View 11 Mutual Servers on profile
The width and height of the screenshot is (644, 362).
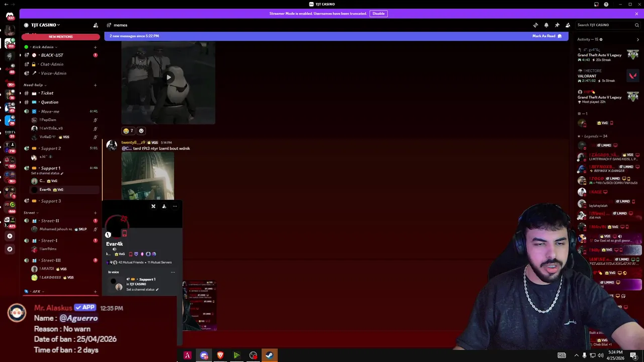click(159, 262)
